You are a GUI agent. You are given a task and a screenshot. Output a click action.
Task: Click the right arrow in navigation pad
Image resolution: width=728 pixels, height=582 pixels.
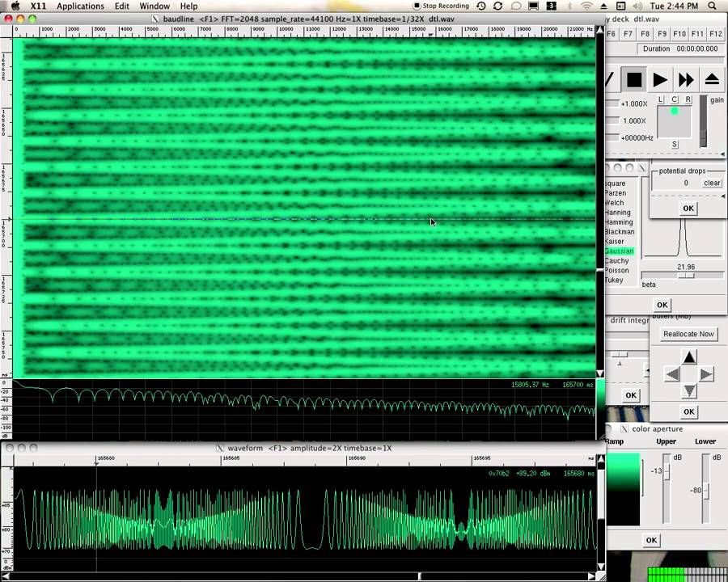click(x=706, y=374)
